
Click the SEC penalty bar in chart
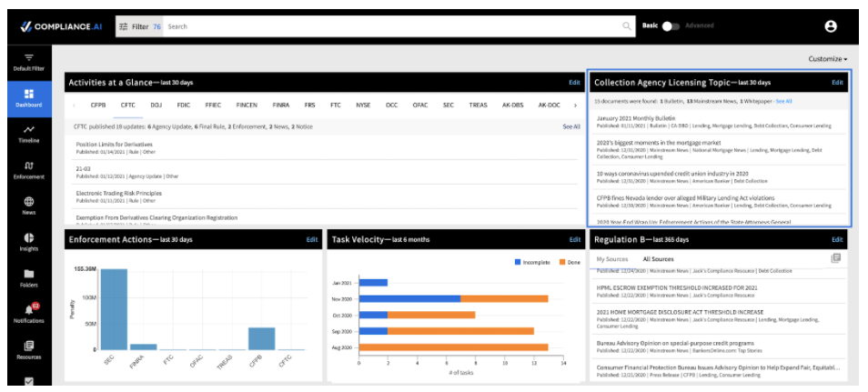point(114,309)
